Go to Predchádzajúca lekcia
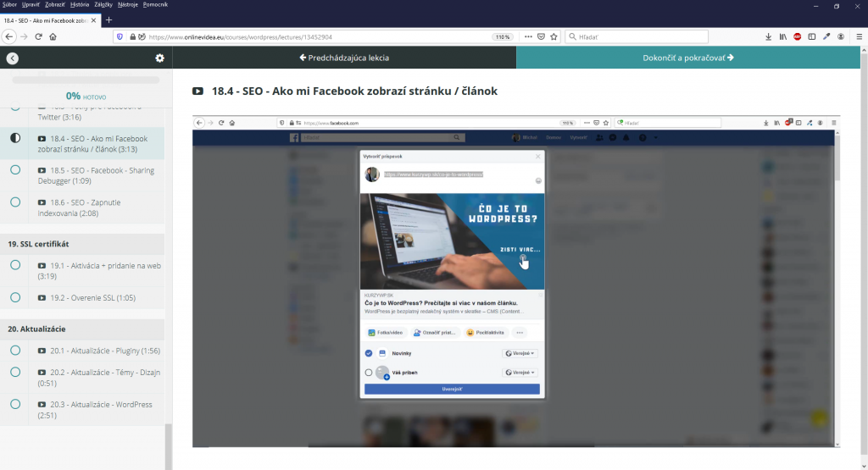Viewport: 868px width, 470px height. pos(344,58)
